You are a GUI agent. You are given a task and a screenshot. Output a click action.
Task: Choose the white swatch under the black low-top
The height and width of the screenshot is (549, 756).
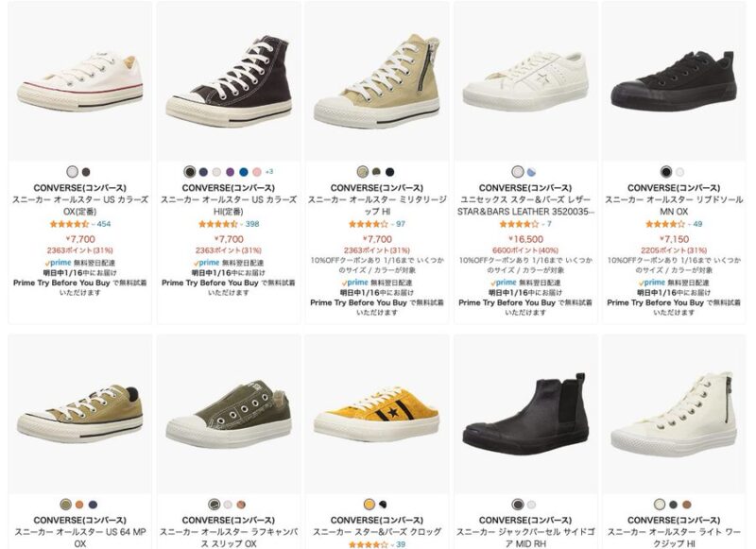(679, 172)
